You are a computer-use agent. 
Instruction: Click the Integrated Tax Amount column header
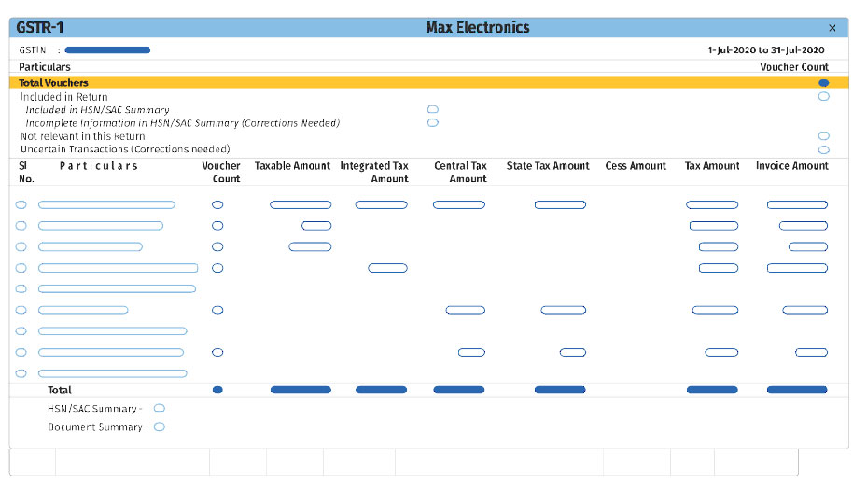coord(374,172)
